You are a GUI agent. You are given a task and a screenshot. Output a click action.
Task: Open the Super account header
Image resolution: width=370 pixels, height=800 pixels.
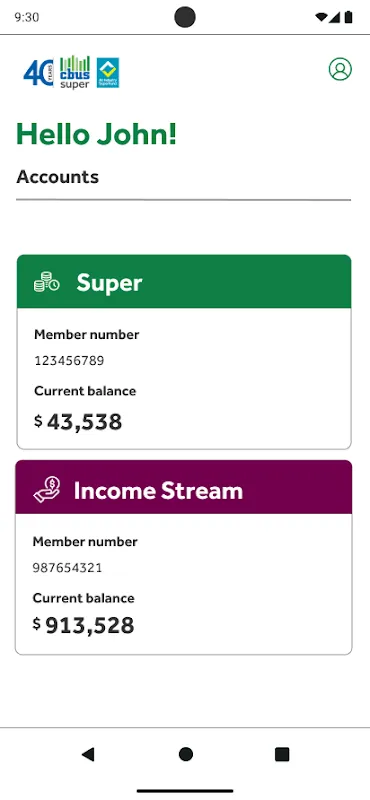[x=184, y=282]
